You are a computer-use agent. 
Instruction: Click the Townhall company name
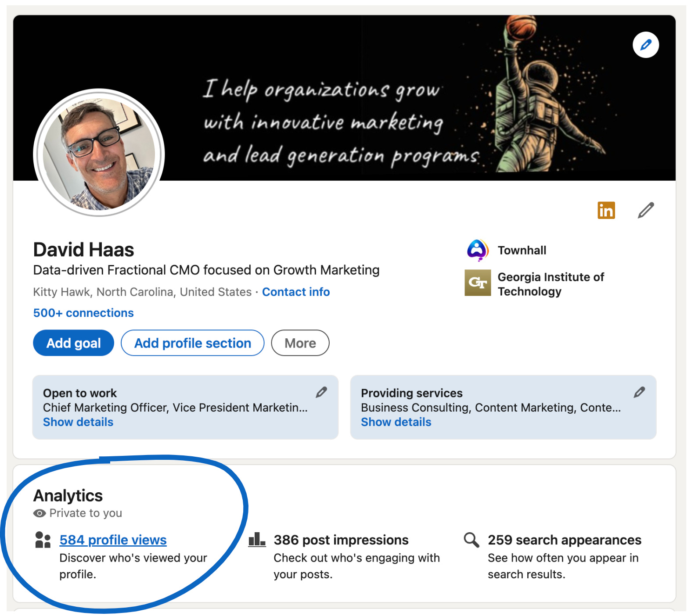[x=522, y=250]
